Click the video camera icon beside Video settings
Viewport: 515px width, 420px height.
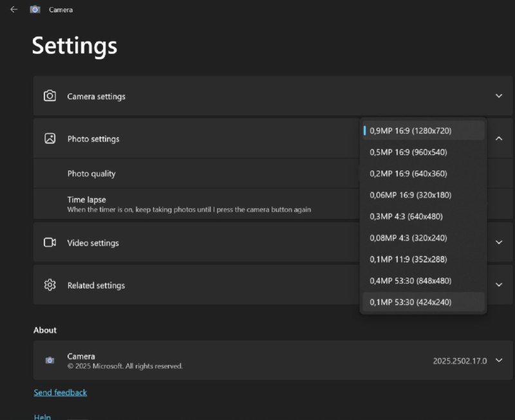coord(50,242)
